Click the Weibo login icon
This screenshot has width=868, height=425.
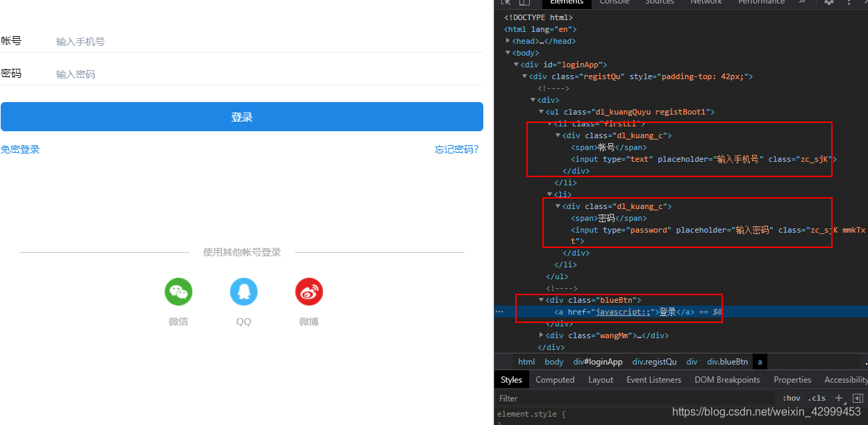click(309, 292)
